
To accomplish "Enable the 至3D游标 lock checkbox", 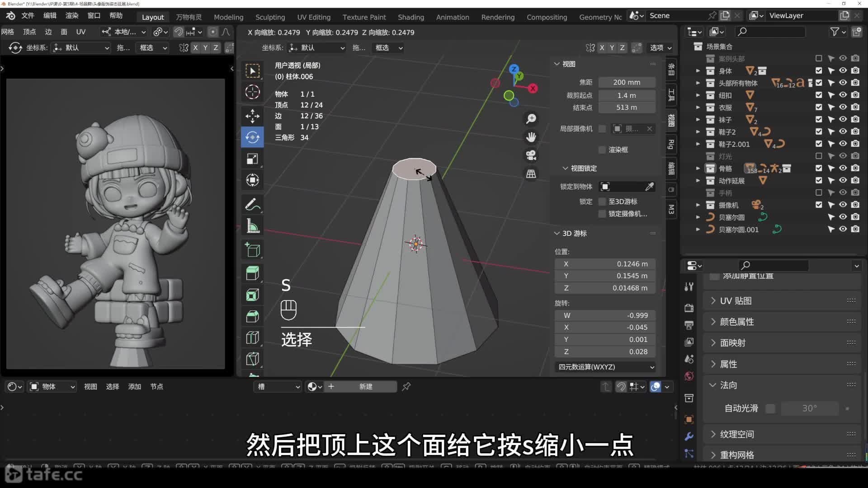I will click(x=602, y=202).
